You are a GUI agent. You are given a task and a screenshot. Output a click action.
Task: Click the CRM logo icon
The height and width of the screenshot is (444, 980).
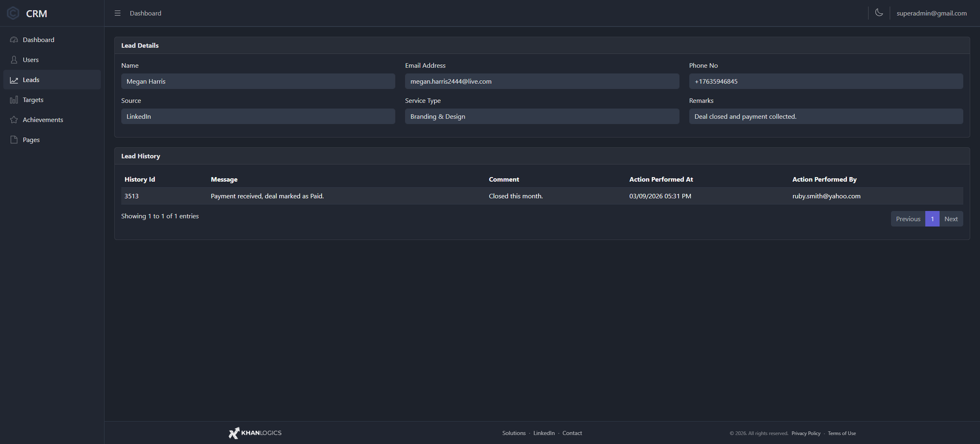[13, 13]
